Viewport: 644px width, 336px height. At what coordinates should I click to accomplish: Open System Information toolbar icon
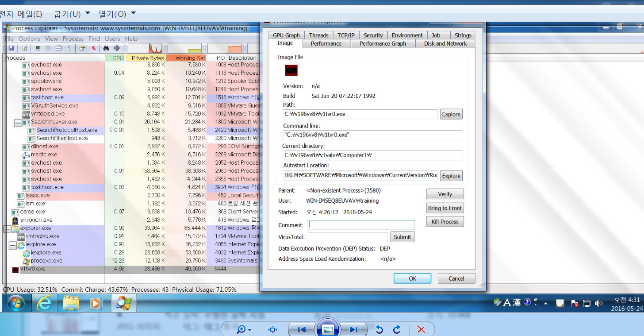(38, 48)
